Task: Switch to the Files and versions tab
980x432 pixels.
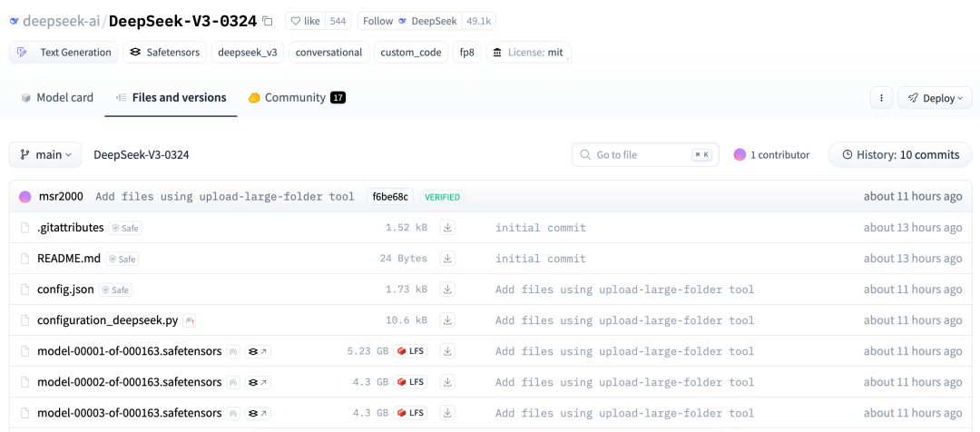Action: pos(171,97)
